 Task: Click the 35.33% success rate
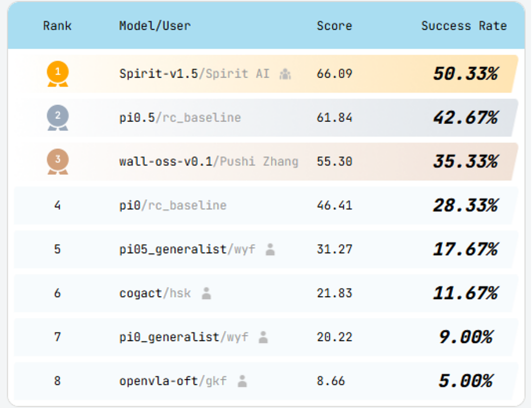pos(466,162)
